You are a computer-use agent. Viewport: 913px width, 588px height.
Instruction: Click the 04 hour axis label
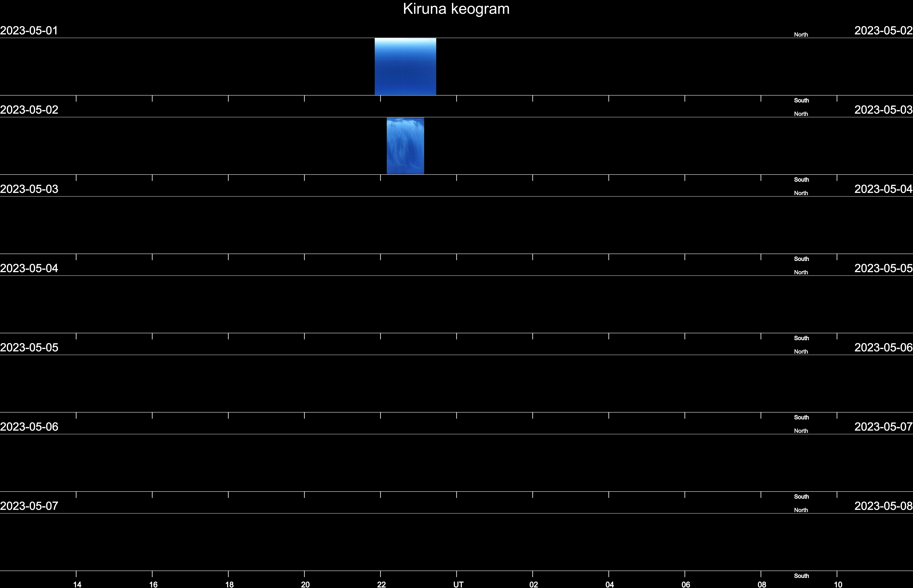tap(609, 584)
